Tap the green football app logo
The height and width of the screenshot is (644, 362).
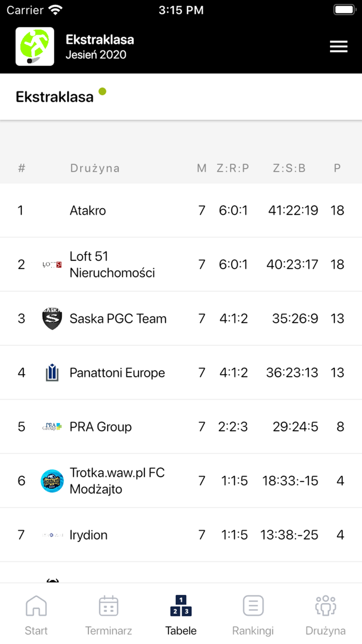[35, 47]
